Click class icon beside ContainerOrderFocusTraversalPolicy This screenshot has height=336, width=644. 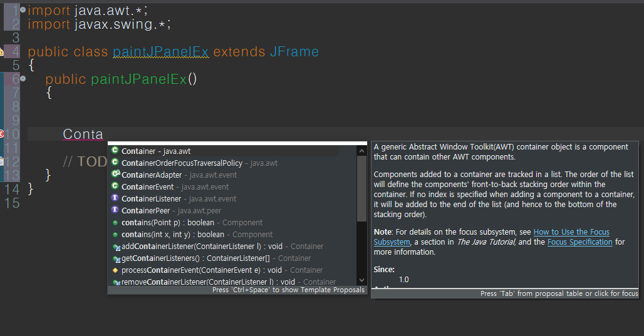[x=115, y=162]
